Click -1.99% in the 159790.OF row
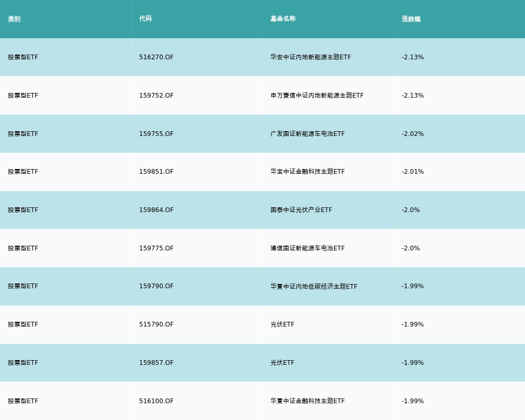 pyautogui.click(x=413, y=286)
